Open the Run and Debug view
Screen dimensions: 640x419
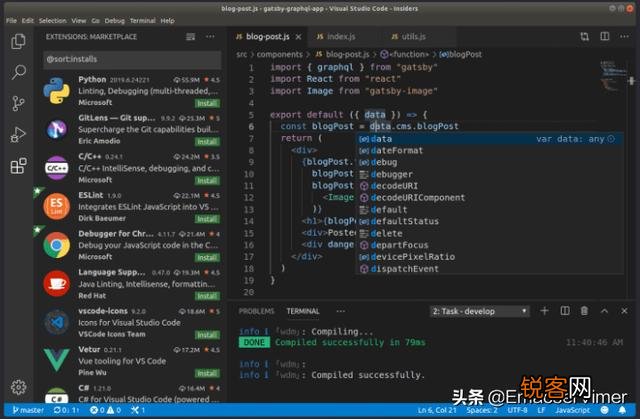pos(18,135)
